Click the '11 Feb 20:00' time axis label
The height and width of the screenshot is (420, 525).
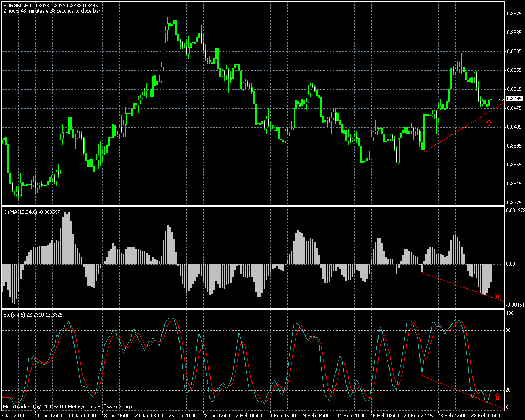351,416
